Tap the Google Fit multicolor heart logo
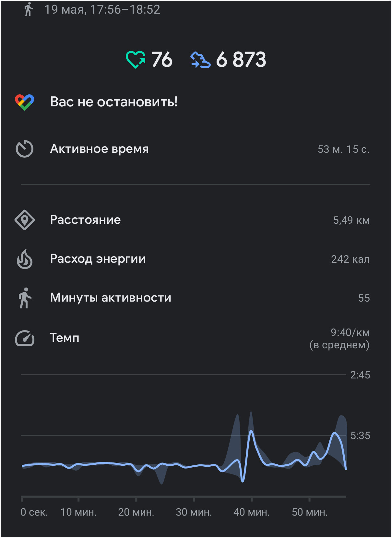392x538 pixels. pyautogui.click(x=25, y=102)
